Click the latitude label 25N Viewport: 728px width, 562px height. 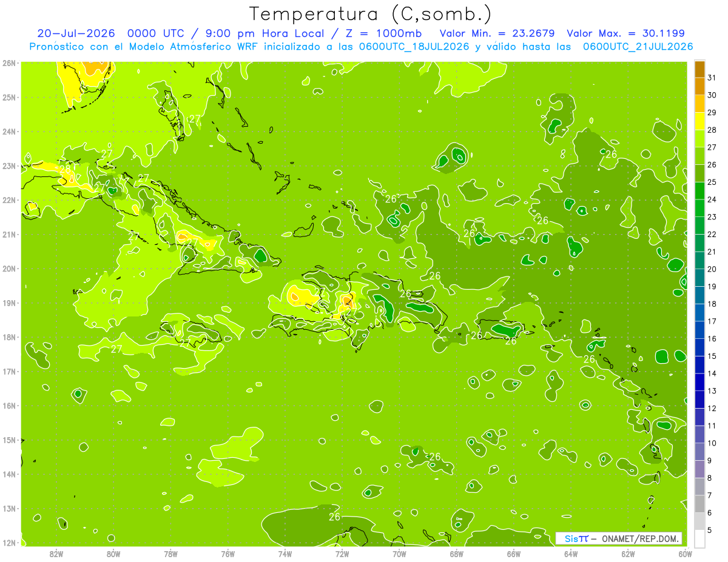pyautogui.click(x=9, y=97)
